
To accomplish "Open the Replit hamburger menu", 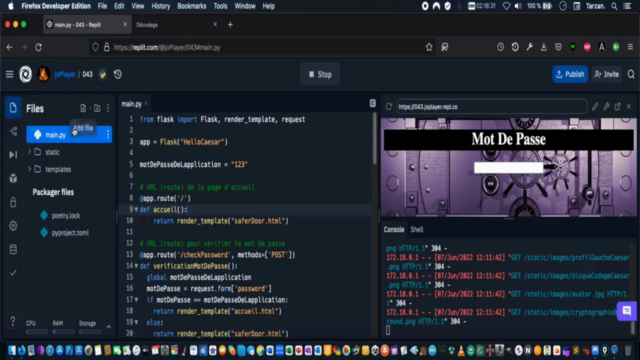I will (9, 74).
